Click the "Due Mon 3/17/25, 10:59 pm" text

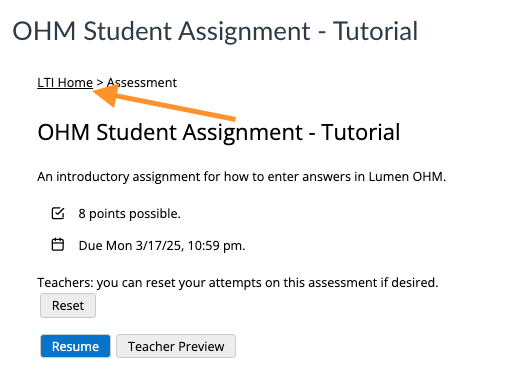click(162, 246)
